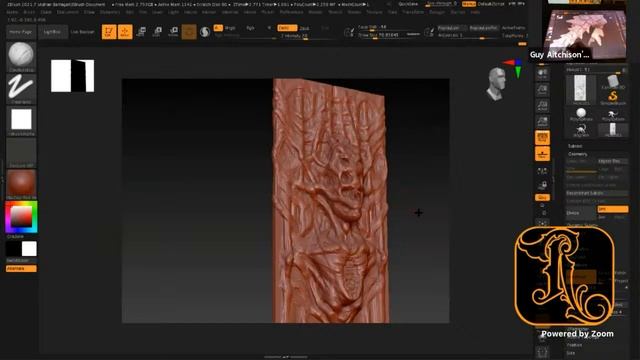Toggle the orange Menus button

(469, 4)
